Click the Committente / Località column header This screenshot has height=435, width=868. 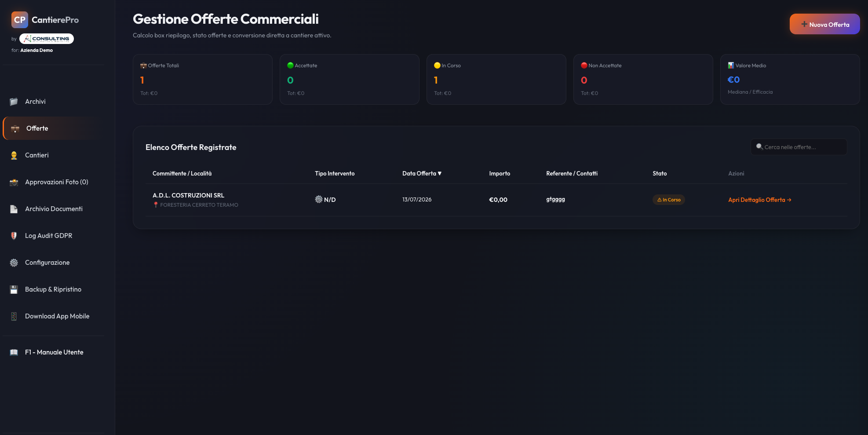[182, 173]
